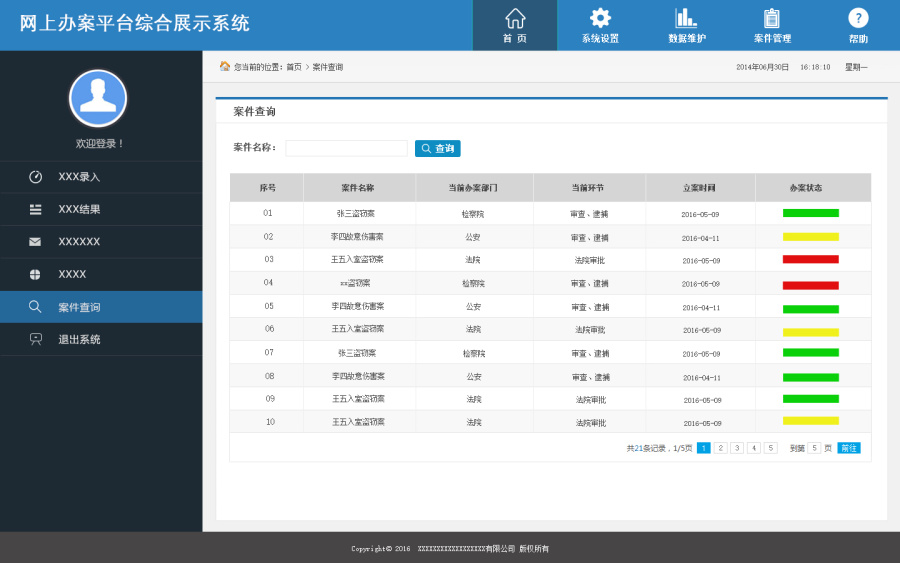The width and height of the screenshot is (900, 563).
Task: Click row number 10 in table
Action: [x=270, y=422]
